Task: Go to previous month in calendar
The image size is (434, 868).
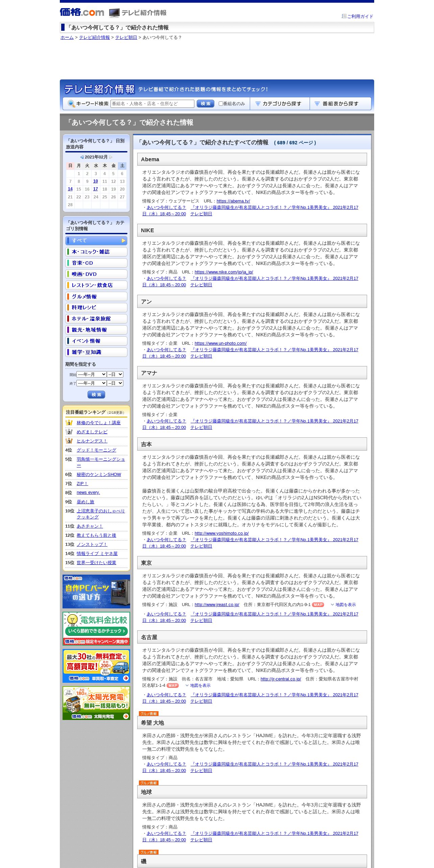Action: [x=82, y=157]
